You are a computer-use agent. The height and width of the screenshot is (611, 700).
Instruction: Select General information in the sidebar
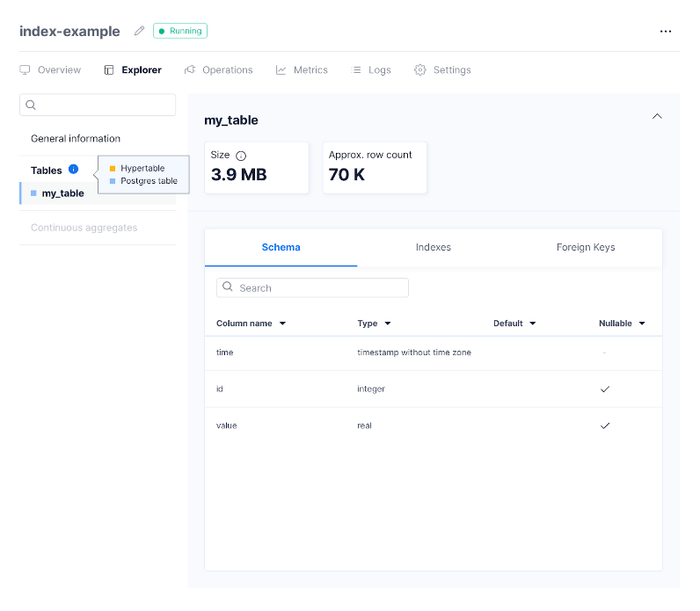(x=76, y=139)
